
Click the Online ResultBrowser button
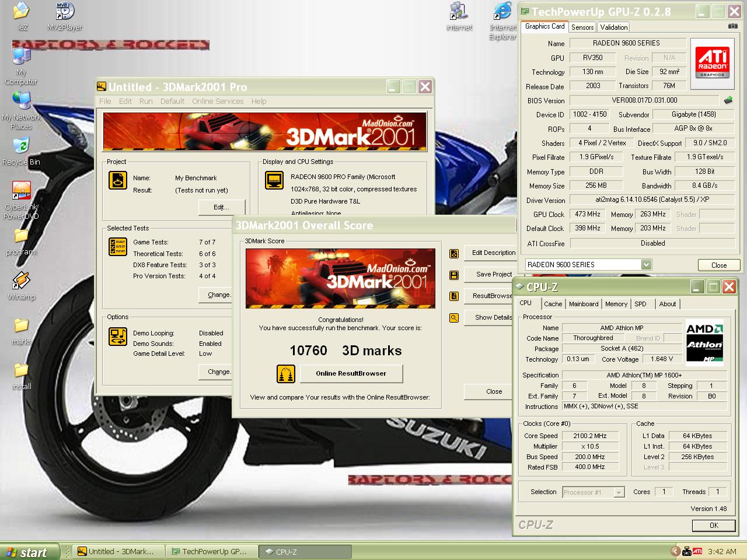[351, 373]
